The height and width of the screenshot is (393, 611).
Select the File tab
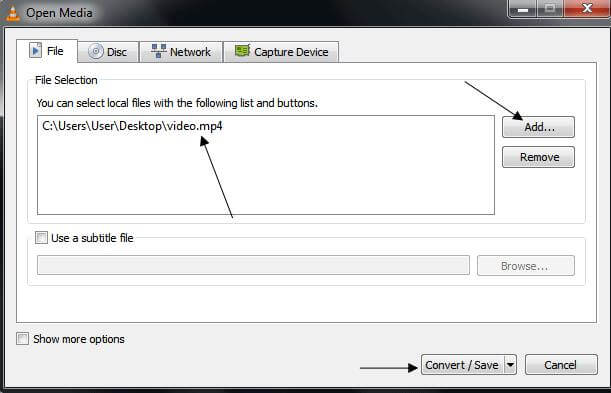pos(47,51)
